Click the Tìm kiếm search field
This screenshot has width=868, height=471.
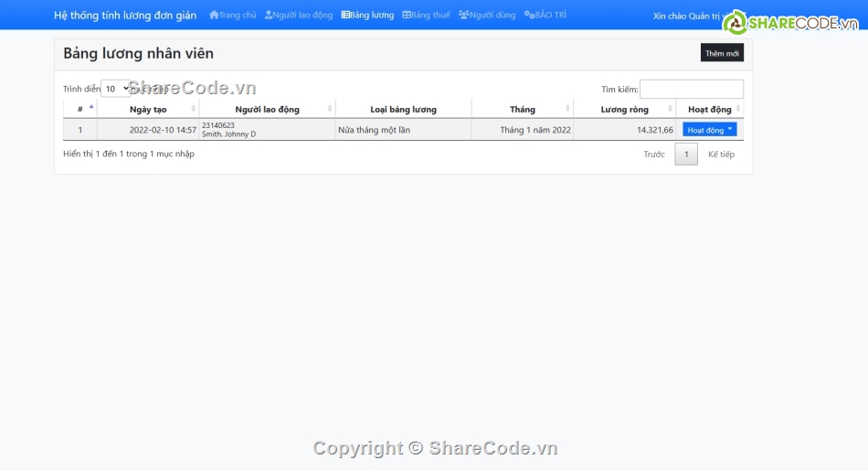691,89
